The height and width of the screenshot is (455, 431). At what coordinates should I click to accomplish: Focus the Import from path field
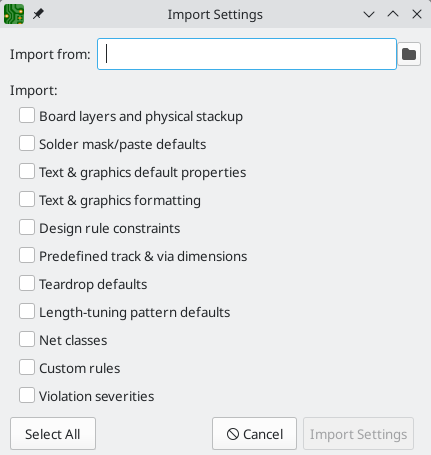[x=247, y=54]
